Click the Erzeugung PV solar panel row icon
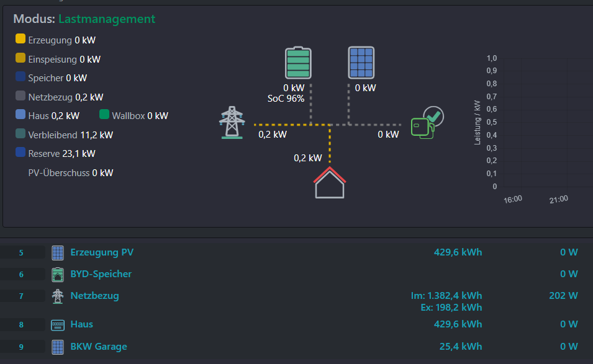 tap(58, 252)
